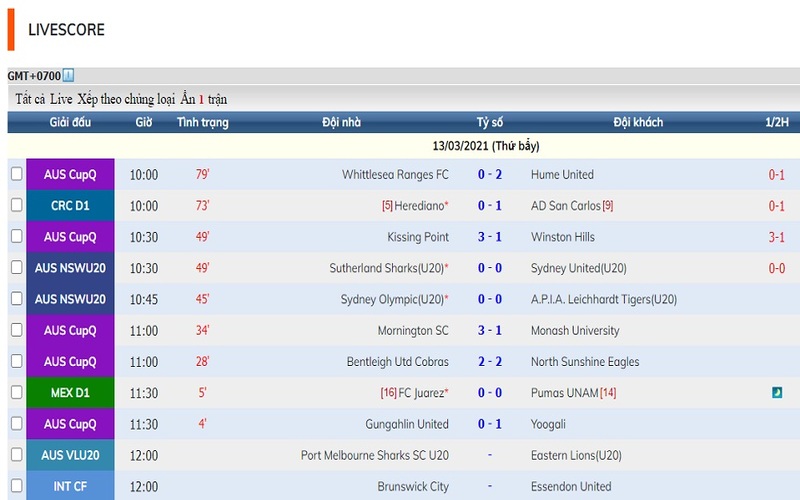Check the box for Kissing Point match
Image resolution: width=800 pixels, height=500 pixels.
tap(16, 236)
